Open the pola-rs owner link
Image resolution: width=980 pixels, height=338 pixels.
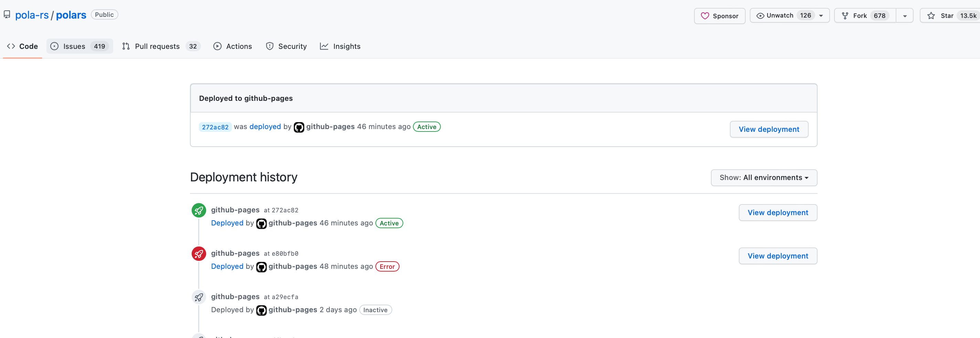32,15
